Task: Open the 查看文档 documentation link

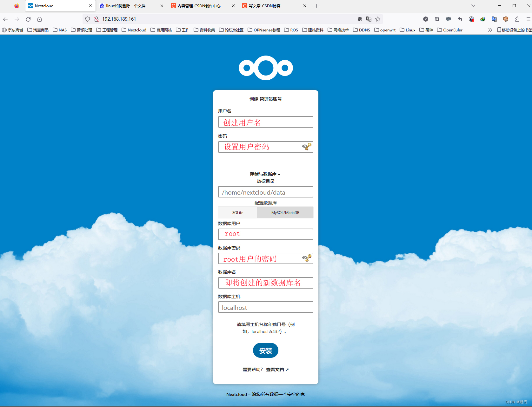Action: [275, 369]
